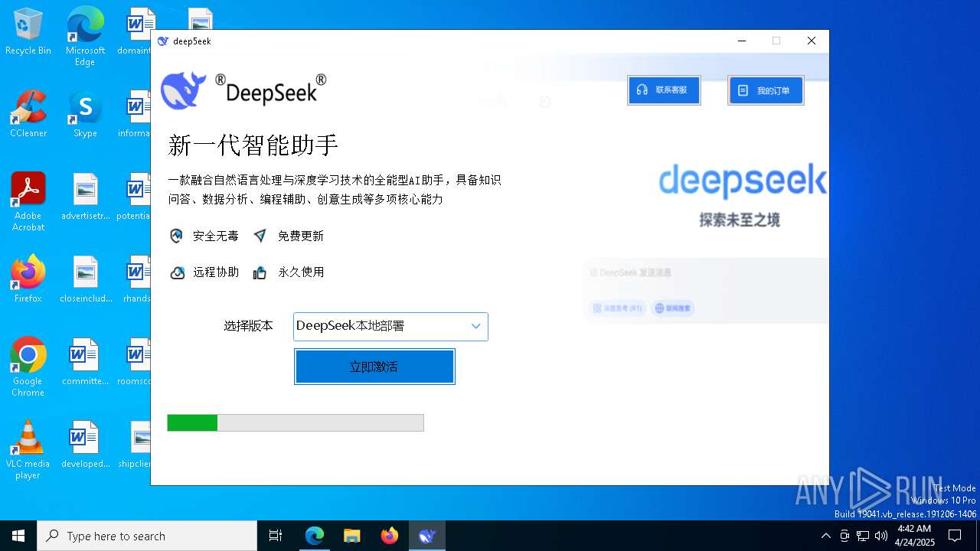This screenshot has height=551, width=980.
Task: Select CCleaner desktop shortcut
Action: [28, 114]
